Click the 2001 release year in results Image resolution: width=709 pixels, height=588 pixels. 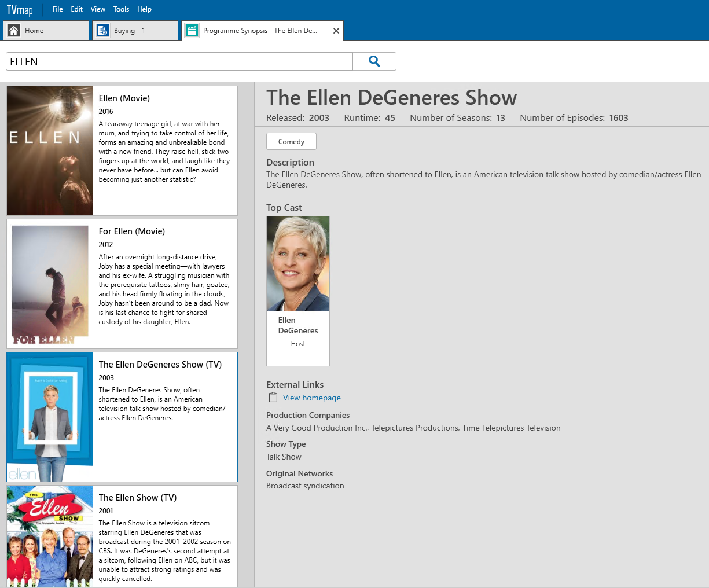106,511
